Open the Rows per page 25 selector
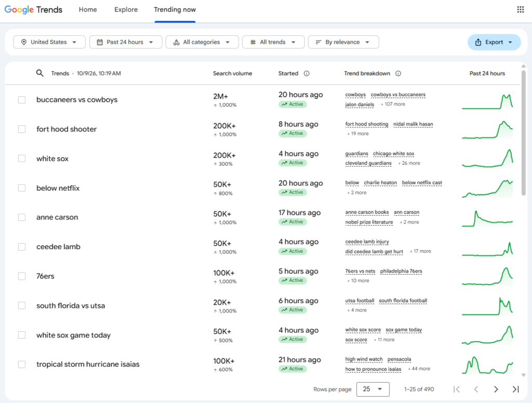Viewport: 532px width, 403px height. point(373,389)
